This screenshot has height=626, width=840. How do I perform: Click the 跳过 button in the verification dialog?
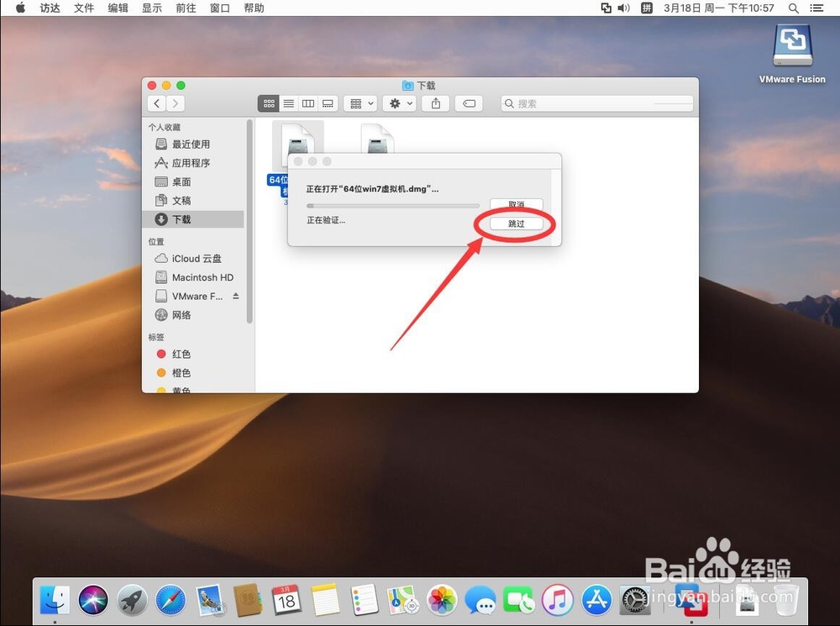[x=515, y=224]
